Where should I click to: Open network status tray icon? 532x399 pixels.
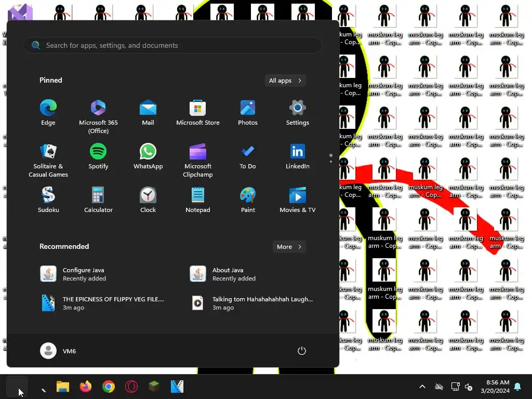coord(455,387)
